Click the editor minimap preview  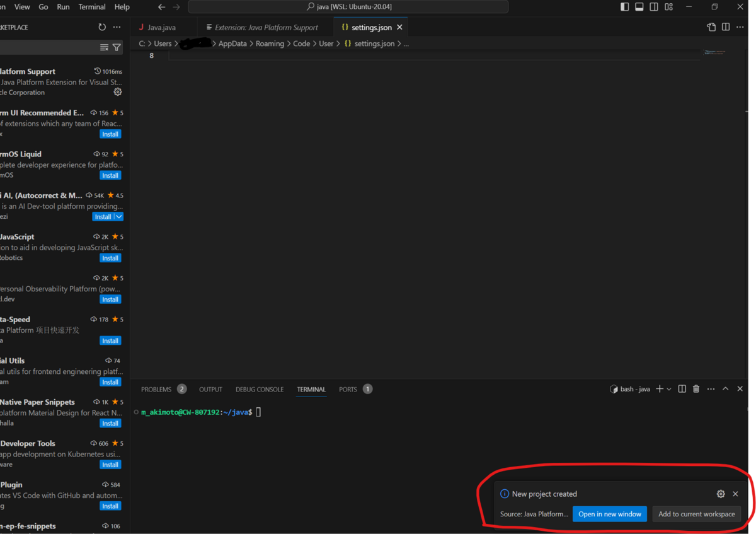click(x=714, y=52)
